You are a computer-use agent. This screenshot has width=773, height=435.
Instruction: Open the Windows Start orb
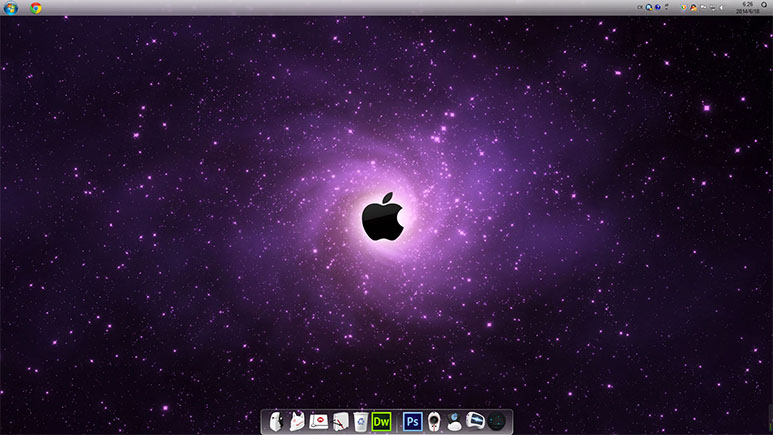(x=10, y=7)
